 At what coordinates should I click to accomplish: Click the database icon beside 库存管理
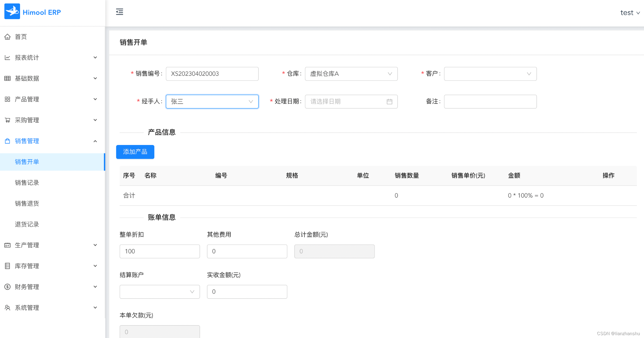coord(7,266)
